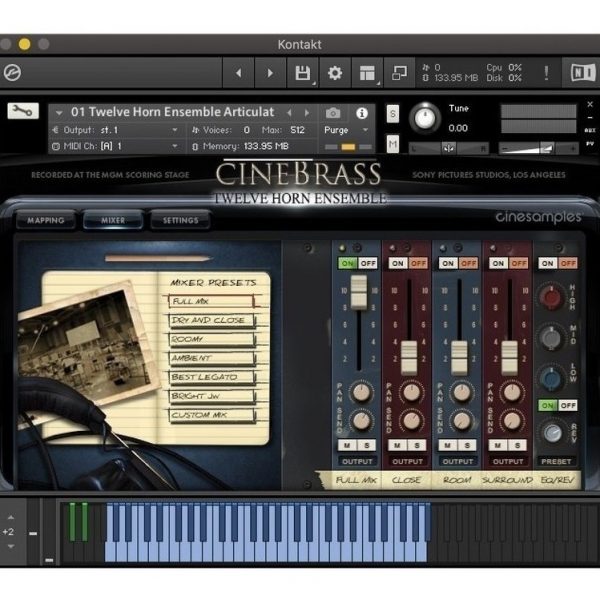600x600 pixels.
Task: Switch to the MAPPING tab
Action: click(x=46, y=220)
